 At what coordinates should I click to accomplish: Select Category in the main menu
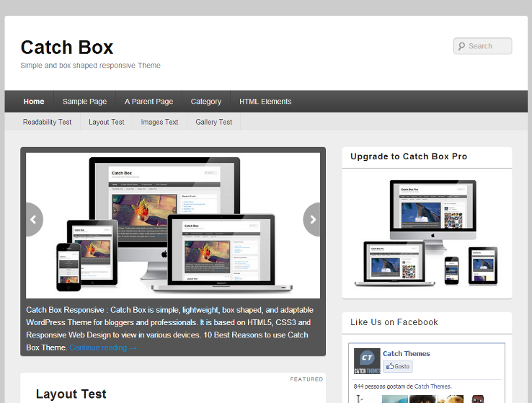pyautogui.click(x=205, y=102)
